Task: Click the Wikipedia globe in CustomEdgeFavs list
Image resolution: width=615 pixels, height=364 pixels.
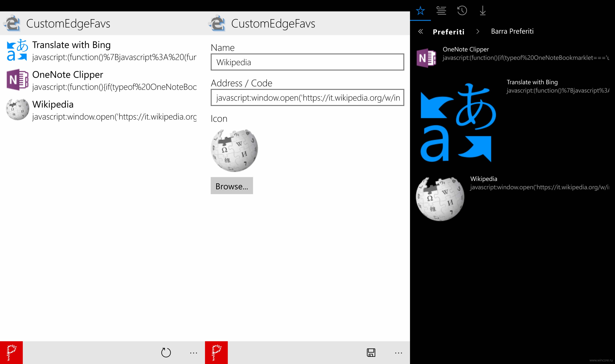Action: (17, 109)
